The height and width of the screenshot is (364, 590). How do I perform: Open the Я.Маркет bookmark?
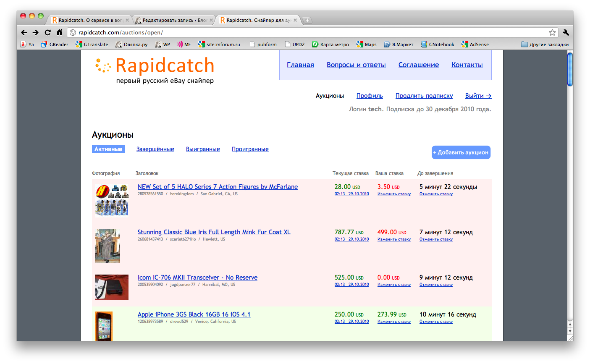(399, 44)
